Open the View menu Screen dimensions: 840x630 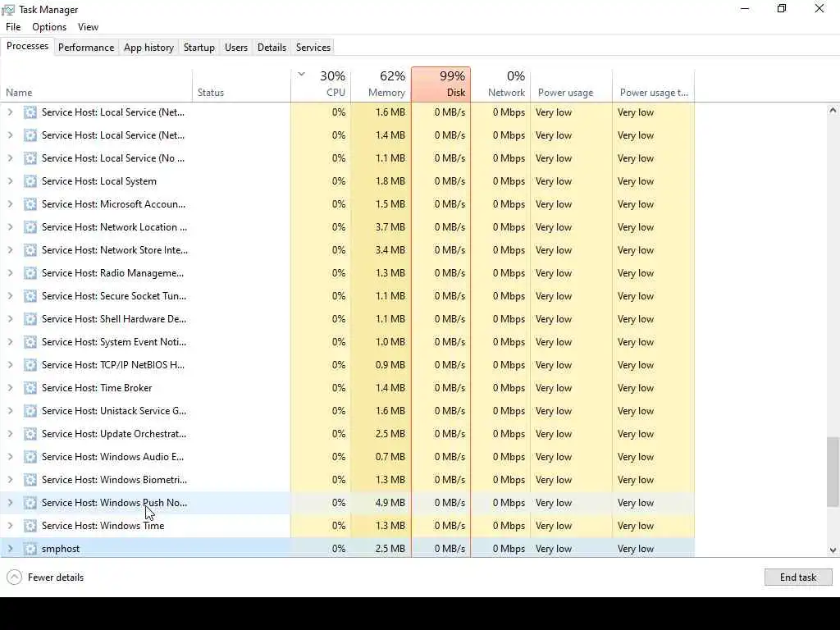coord(88,27)
